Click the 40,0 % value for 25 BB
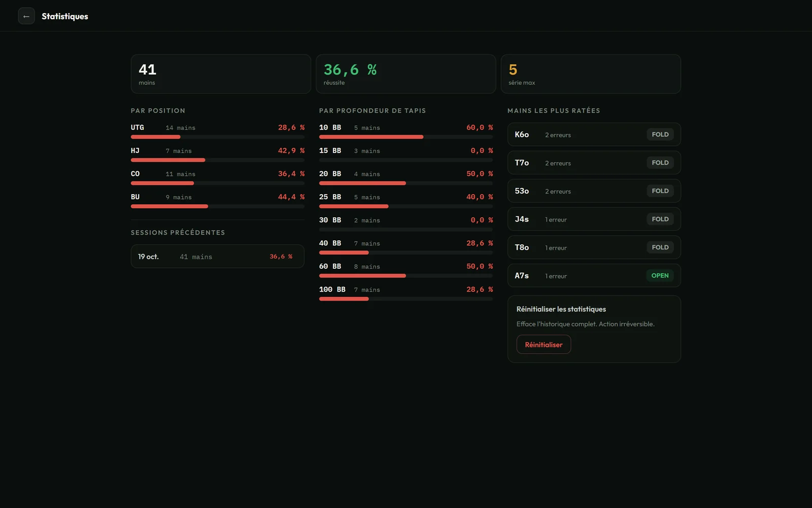812x508 pixels. tap(480, 197)
